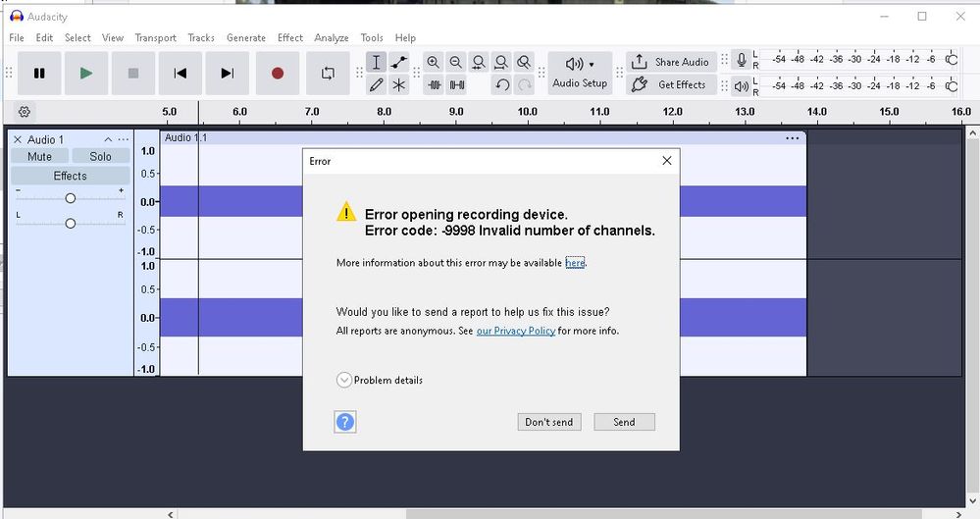Solo the Audio 1 track
This screenshot has width=980, height=519.
pos(100,156)
